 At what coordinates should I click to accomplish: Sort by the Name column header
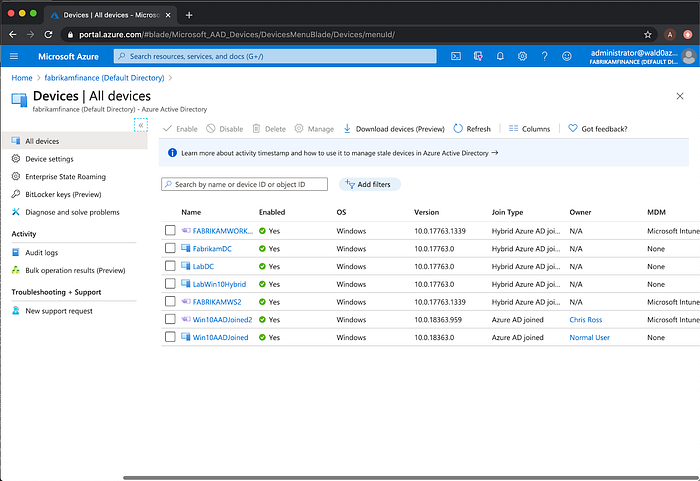coord(191,213)
